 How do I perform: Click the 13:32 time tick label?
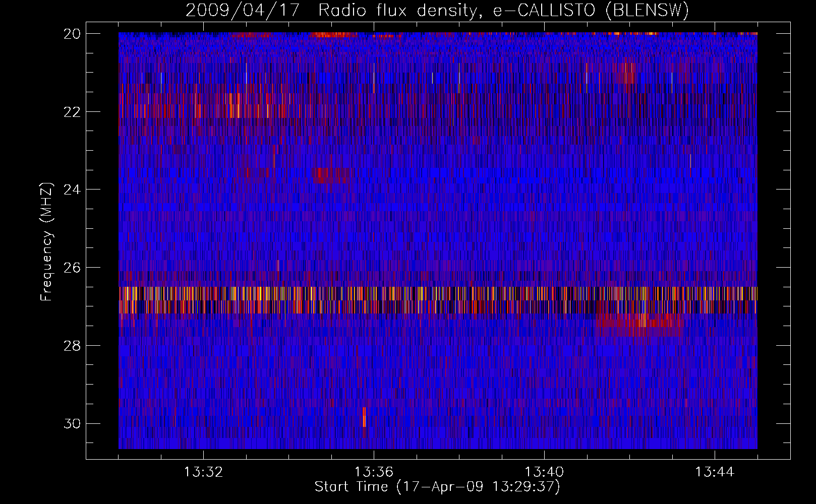(x=204, y=472)
